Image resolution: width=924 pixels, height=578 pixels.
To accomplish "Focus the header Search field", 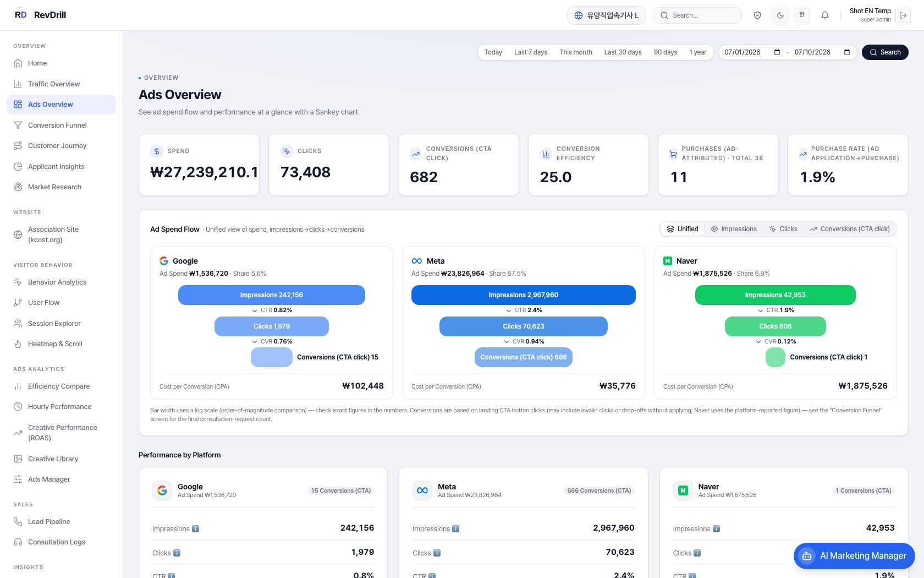I will click(x=697, y=15).
